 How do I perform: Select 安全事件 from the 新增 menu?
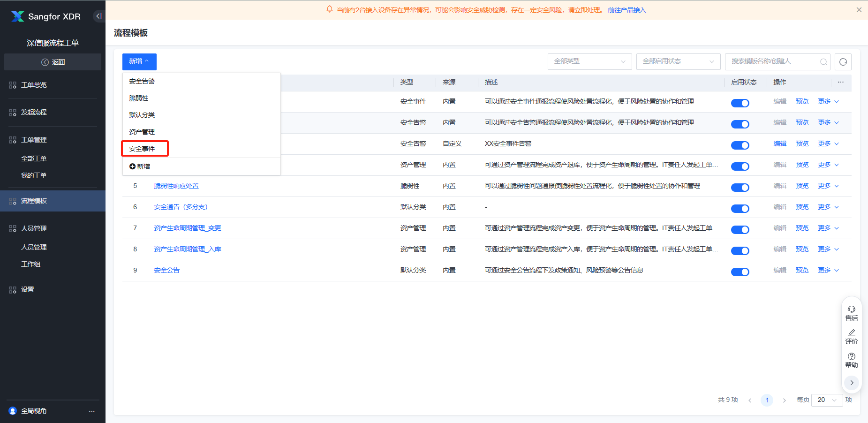(x=142, y=149)
